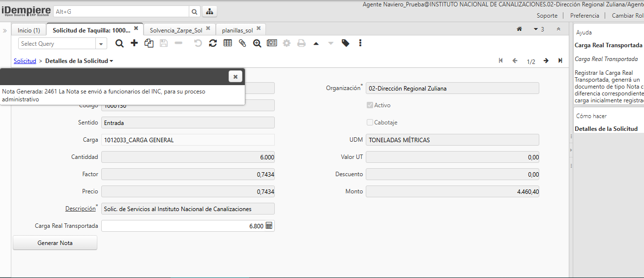The width and height of the screenshot is (644, 278).
Task: Copy the record using duplicate icon
Action: [149, 43]
